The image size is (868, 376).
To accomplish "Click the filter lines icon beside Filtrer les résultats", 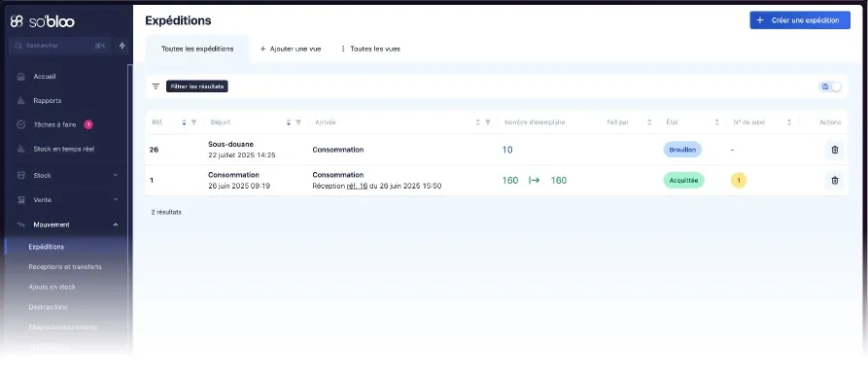I will (156, 86).
